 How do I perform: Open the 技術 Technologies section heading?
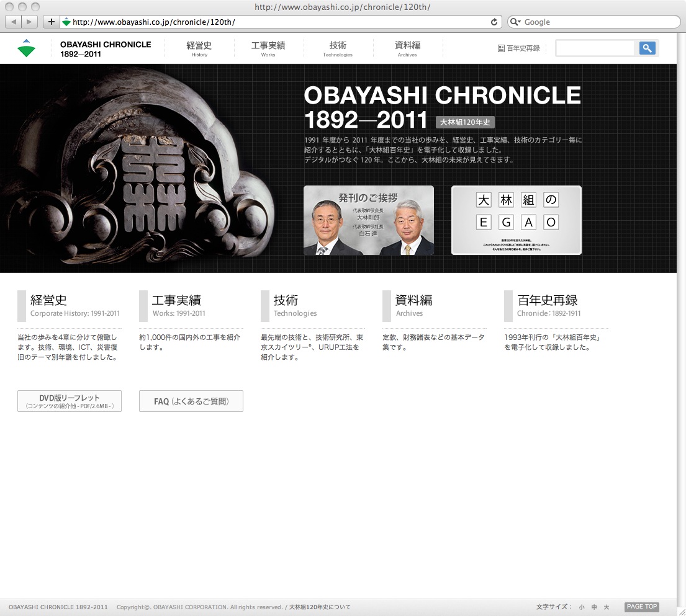312,305
